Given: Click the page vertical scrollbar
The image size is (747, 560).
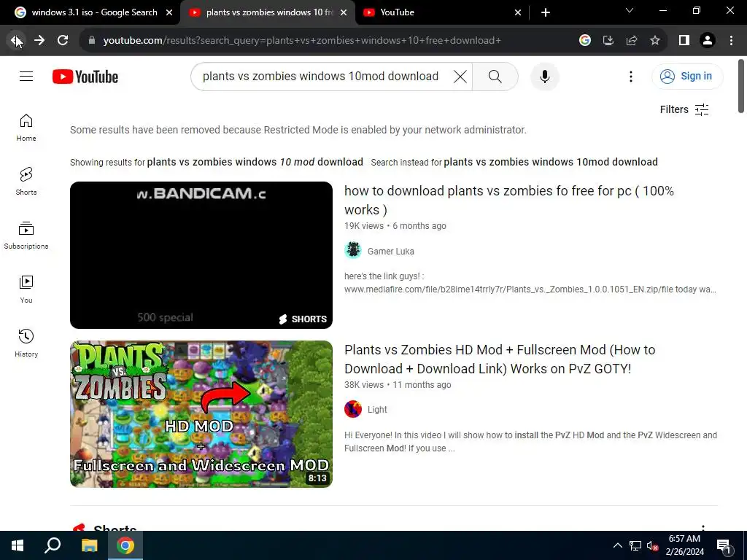Looking at the screenshot, I should coord(741,86).
